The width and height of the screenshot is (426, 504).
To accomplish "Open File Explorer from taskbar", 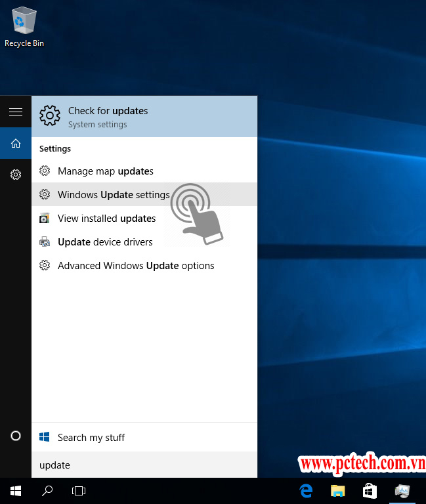I will [x=337, y=490].
